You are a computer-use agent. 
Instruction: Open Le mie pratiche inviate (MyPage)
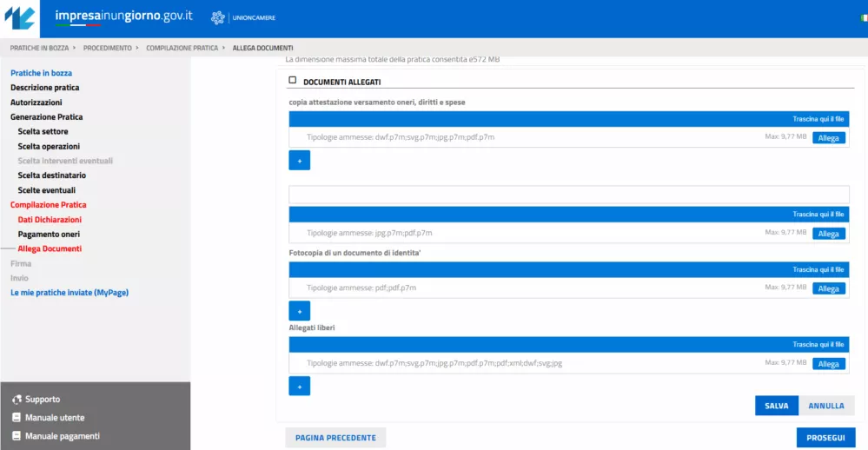point(70,293)
